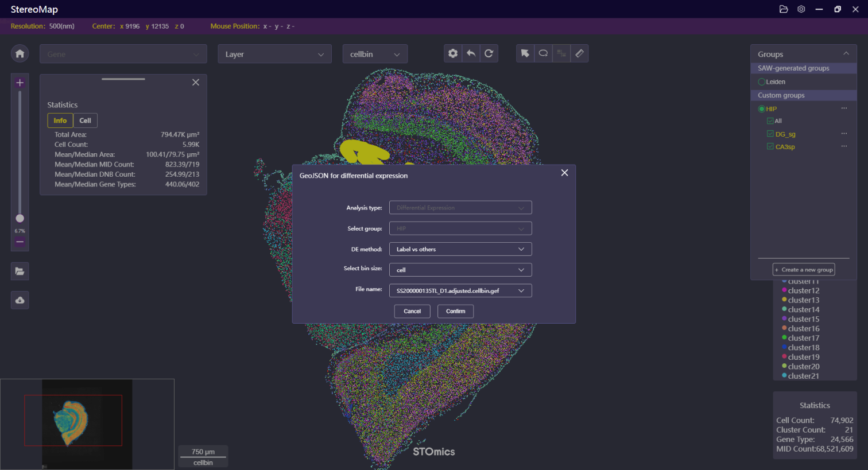Uncheck the DG_sg checkbox
This screenshot has height=470, width=868.
(x=770, y=134)
